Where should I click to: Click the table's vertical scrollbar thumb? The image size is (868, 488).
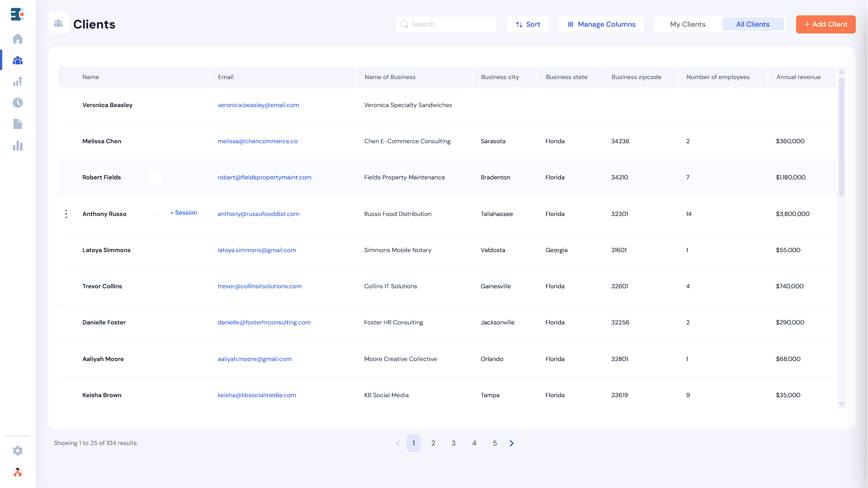(841, 136)
